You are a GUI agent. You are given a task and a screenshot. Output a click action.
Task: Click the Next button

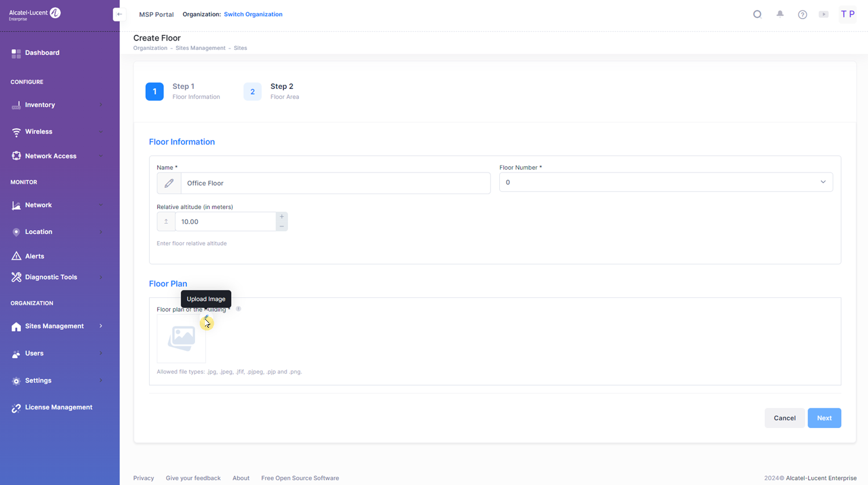point(824,418)
